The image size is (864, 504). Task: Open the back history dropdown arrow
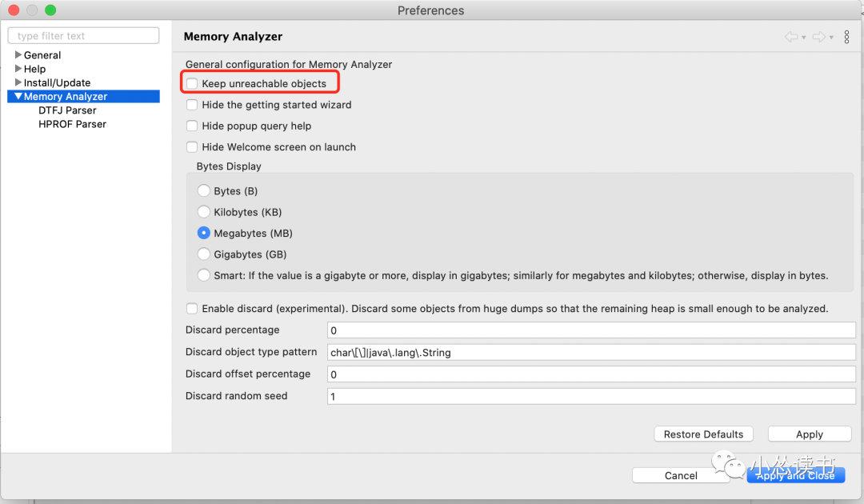click(x=803, y=38)
